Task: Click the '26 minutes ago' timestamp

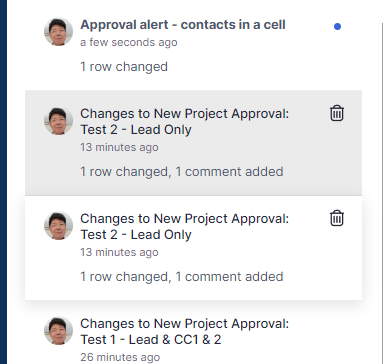Action: coord(120,357)
